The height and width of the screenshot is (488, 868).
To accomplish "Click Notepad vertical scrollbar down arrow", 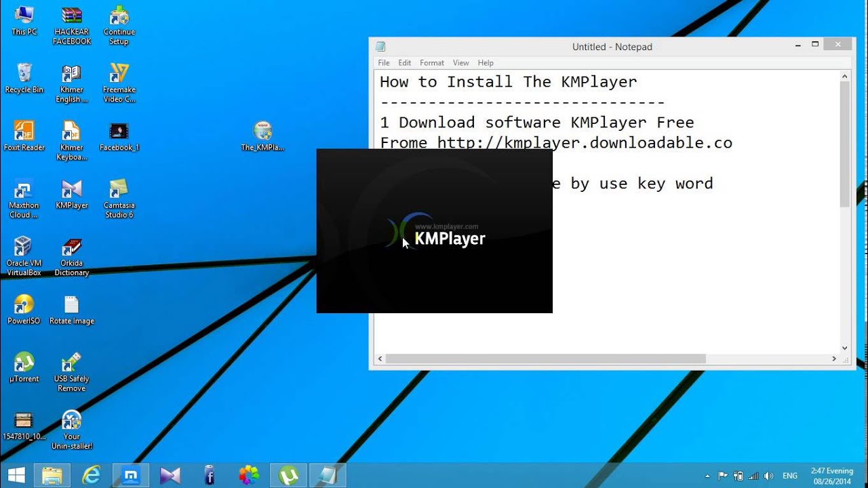I will 845,348.
